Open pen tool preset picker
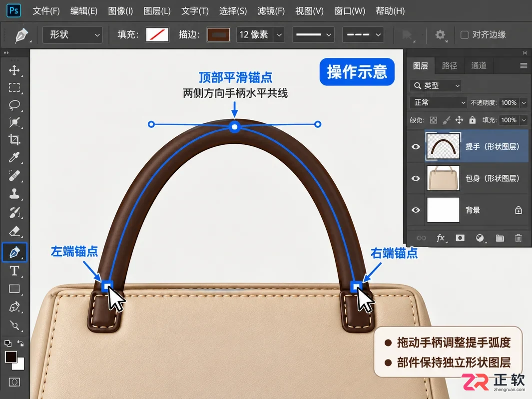This screenshot has height=399, width=532. pos(22,35)
